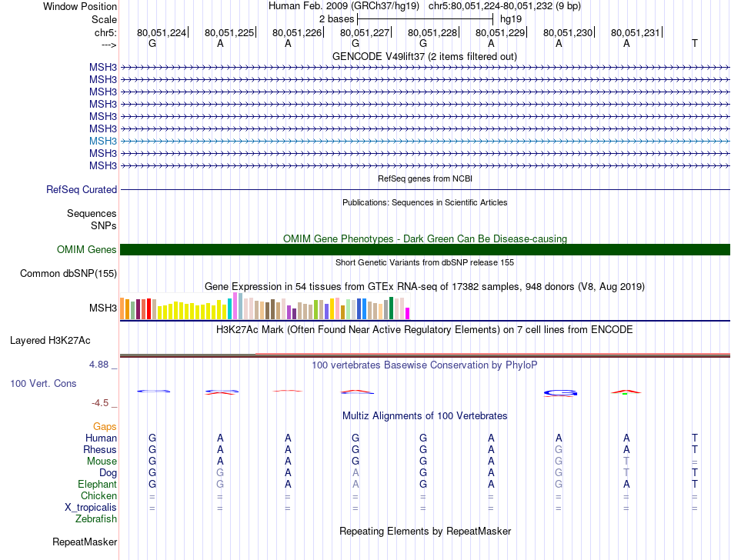The image size is (731, 560).
Task: Click the X_tropicalis alignment label
Action: click(91, 508)
